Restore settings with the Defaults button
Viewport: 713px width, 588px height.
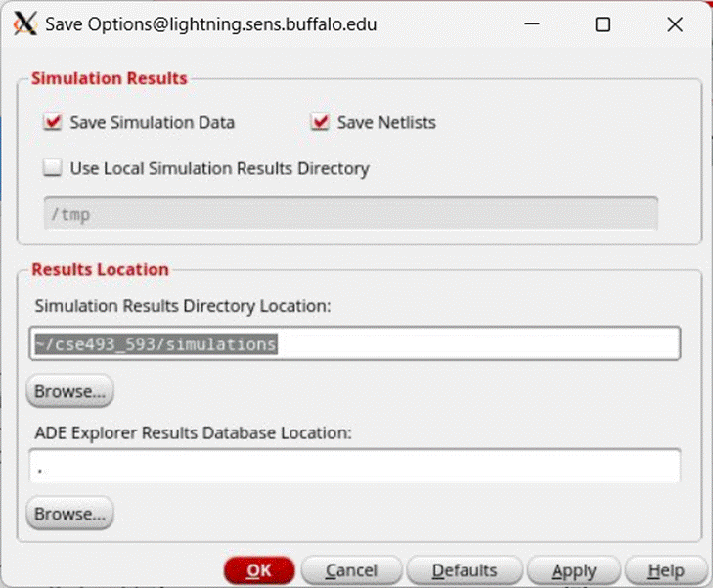(465, 570)
